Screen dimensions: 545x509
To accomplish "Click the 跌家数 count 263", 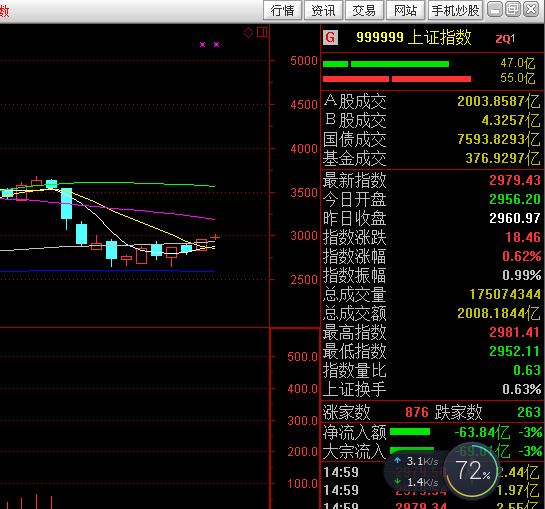I will pyautogui.click(x=529, y=412).
